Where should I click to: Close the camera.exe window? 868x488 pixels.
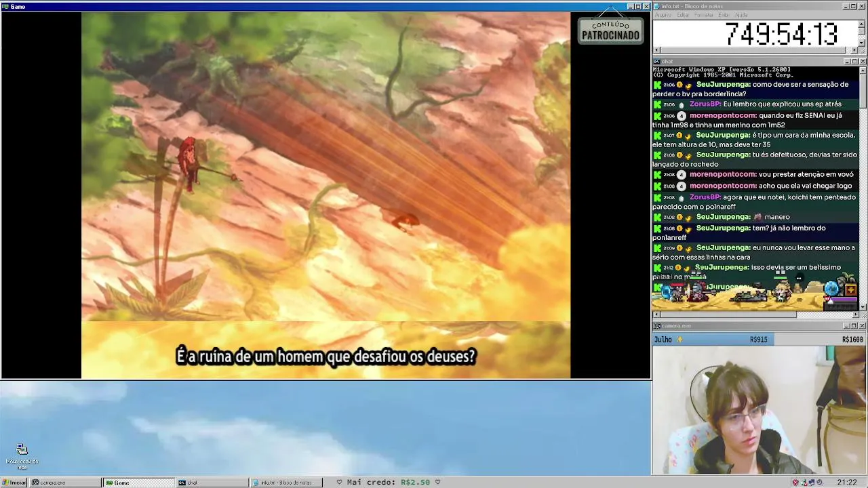pyautogui.click(x=863, y=326)
